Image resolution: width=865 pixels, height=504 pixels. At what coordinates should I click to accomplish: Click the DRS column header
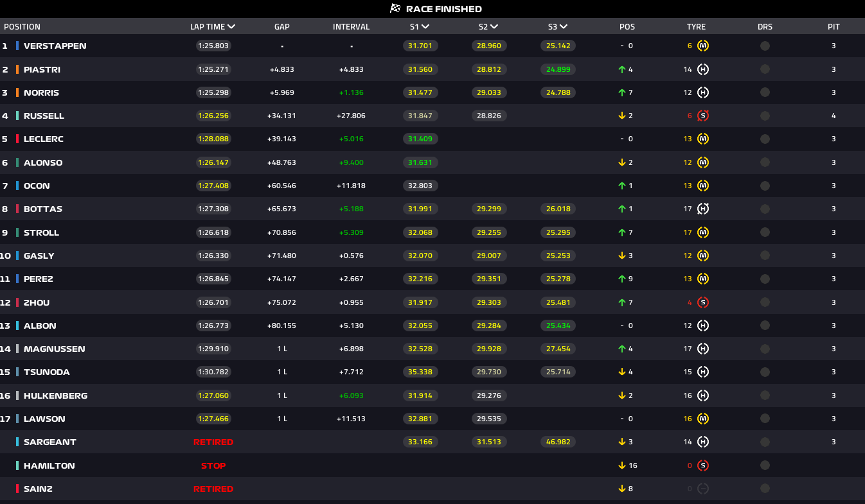pos(765,27)
